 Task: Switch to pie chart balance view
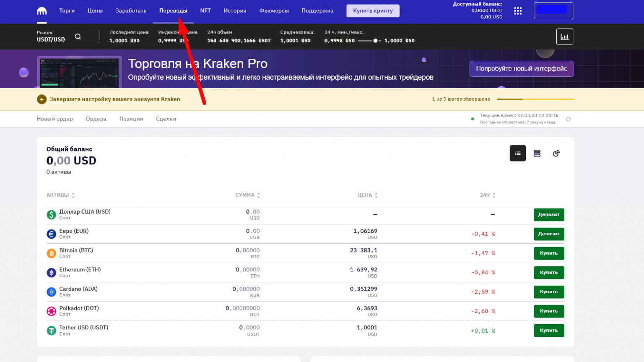coord(556,154)
